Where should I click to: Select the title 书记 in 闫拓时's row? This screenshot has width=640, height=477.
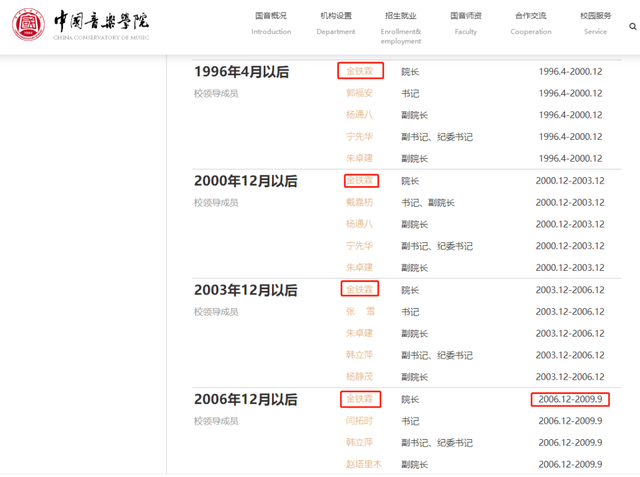[410, 421]
